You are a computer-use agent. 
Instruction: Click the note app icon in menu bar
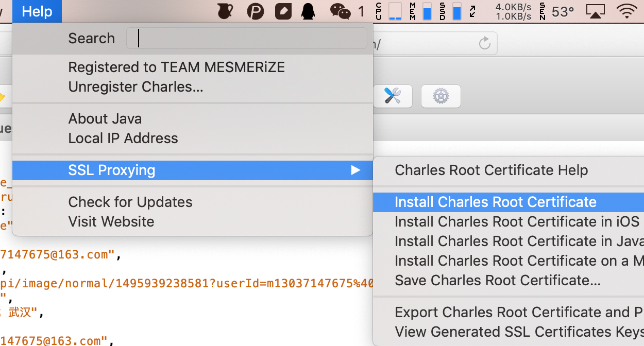(x=283, y=11)
